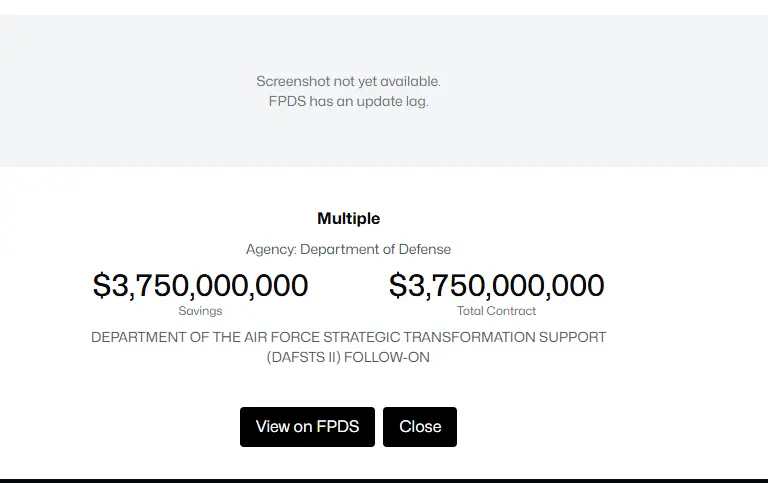Select the "Department of Defense" agency name
Screen dimensions: 768x483
click(x=376, y=249)
